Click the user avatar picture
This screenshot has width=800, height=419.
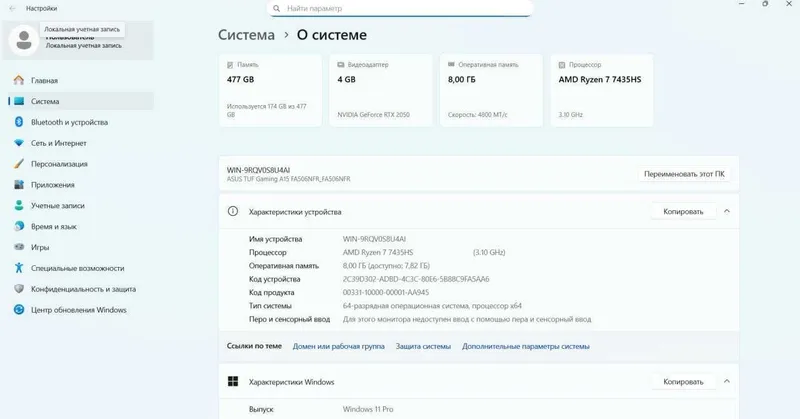pyautogui.click(x=23, y=40)
